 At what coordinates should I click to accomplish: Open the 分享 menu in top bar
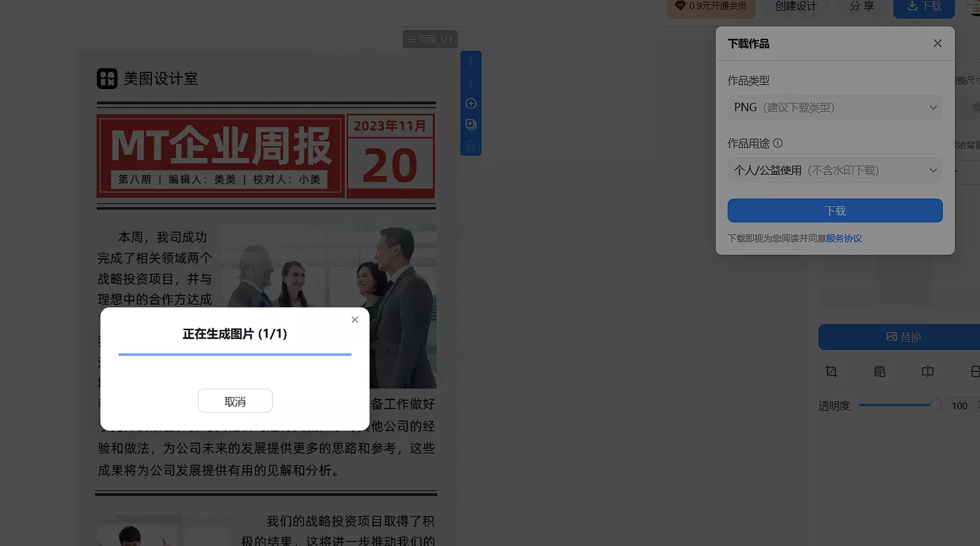(862, 7)
